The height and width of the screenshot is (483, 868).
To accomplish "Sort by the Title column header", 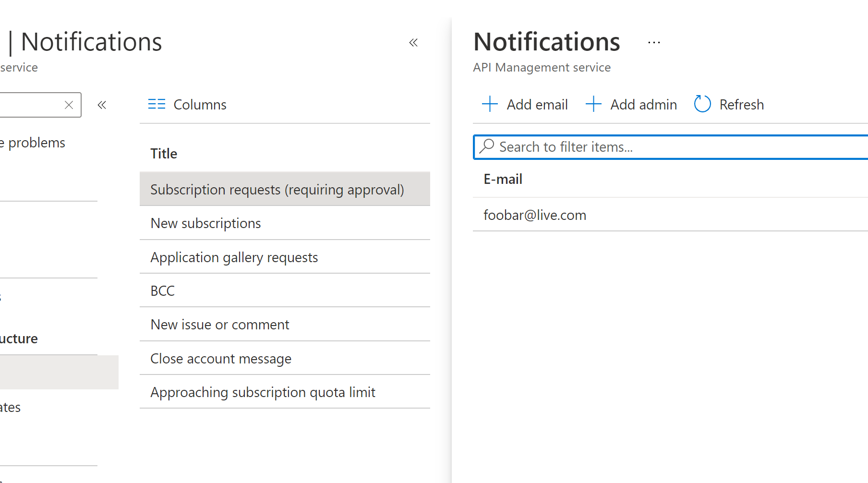I will click(x=163, y=153).
